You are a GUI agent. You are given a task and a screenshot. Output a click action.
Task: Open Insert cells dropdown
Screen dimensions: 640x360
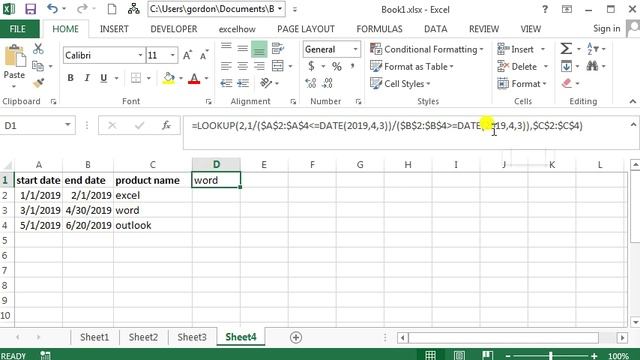[x=543, y=49]
